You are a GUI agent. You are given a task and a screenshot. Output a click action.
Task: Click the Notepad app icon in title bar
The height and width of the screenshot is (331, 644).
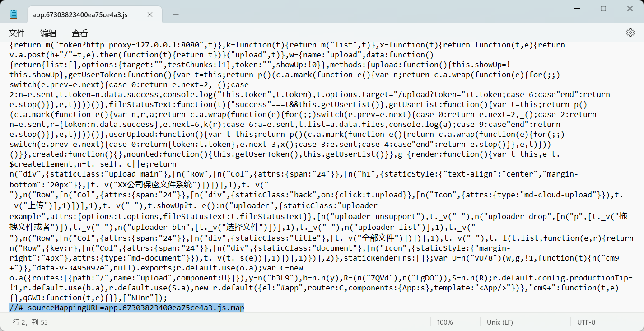coord(14,14)
